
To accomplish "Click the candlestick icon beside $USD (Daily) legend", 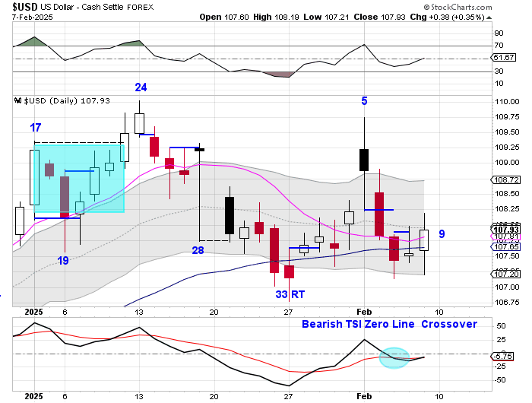I will tap(17, 100).
